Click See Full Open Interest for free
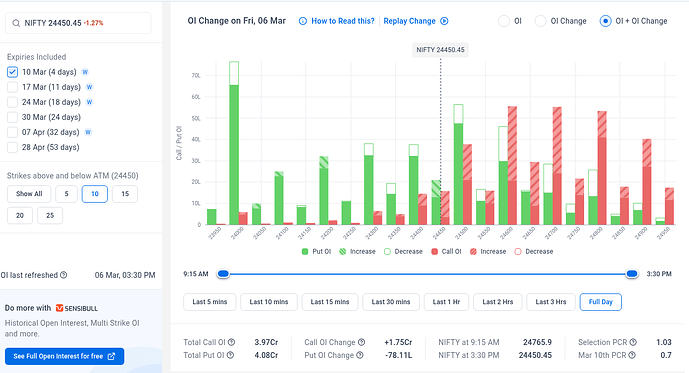689x373 pixels. pos(65,356)
